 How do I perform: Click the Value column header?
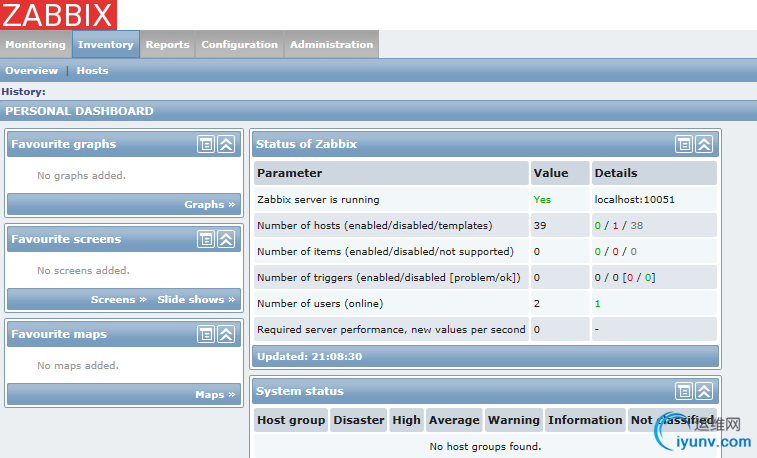click(560, 173)
